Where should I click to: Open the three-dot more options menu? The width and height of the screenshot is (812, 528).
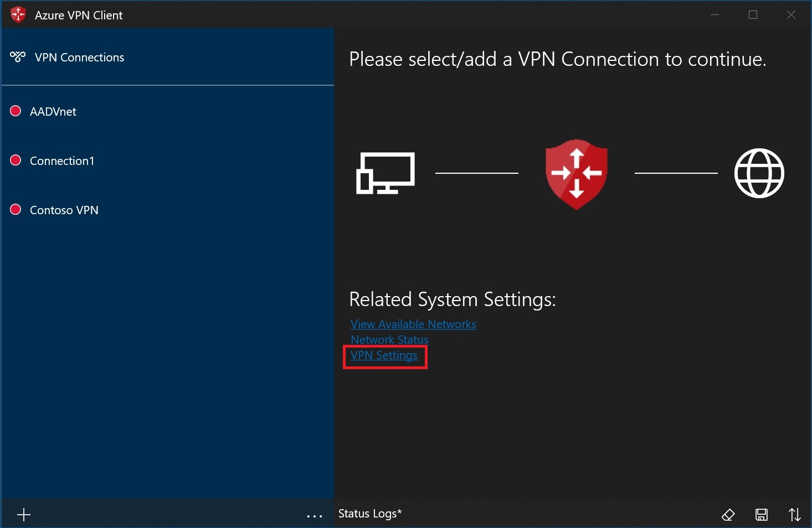315,516
